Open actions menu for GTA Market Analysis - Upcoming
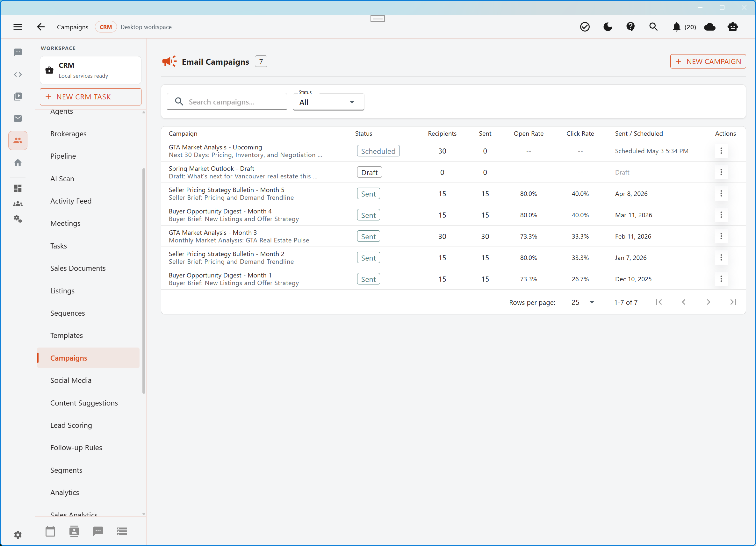 coord(721,151)
